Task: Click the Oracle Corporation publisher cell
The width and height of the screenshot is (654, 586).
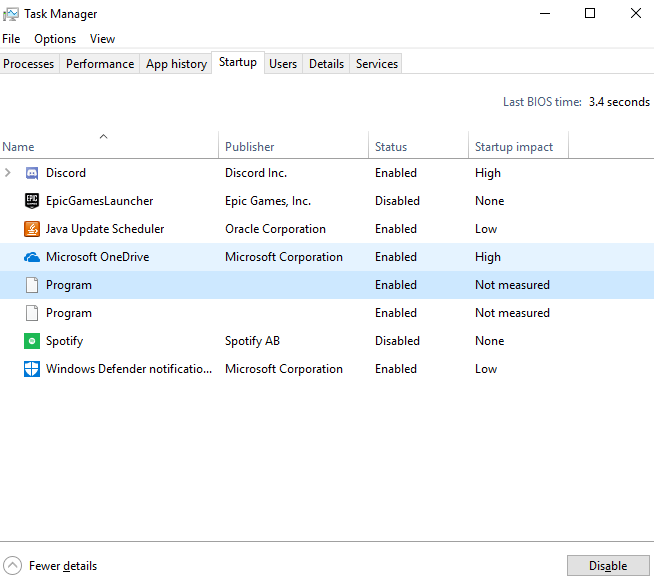Action: (x=275, y=229)
